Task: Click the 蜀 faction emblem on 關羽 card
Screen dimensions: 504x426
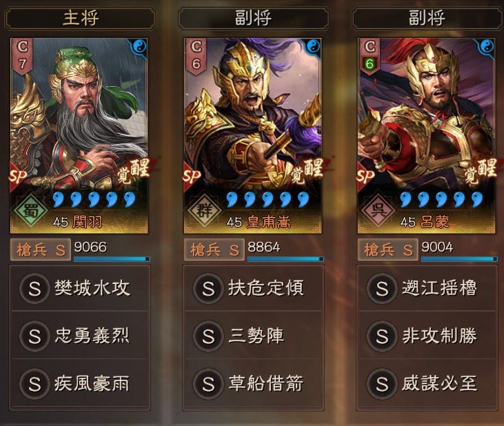Action: (x=30, y=210)
